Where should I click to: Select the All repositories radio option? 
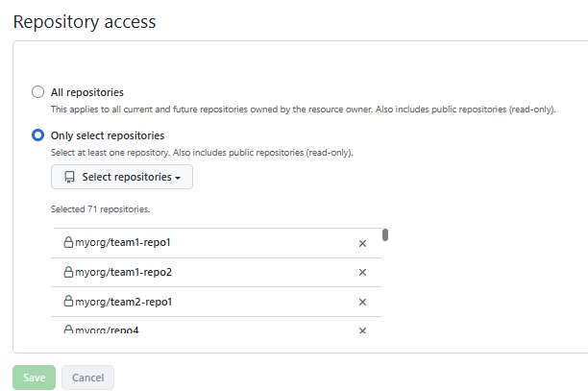(x=37, y=92)
